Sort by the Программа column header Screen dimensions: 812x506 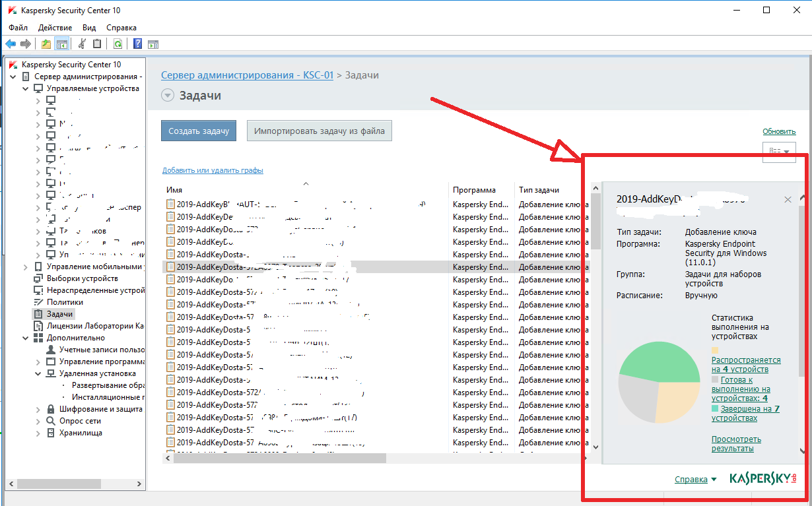pos(481,189)
